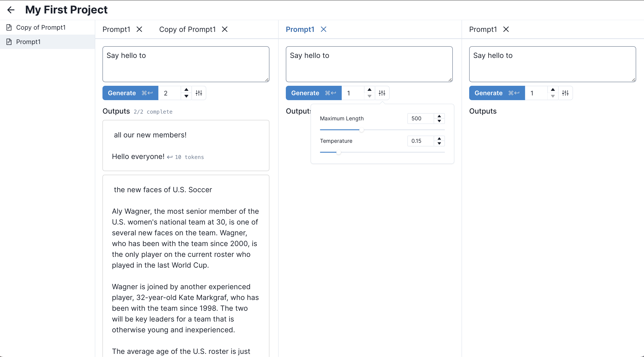Screen dimensions: 644x357
Task: Decrease the generation count in the first pane
Action: coord(186,96)
